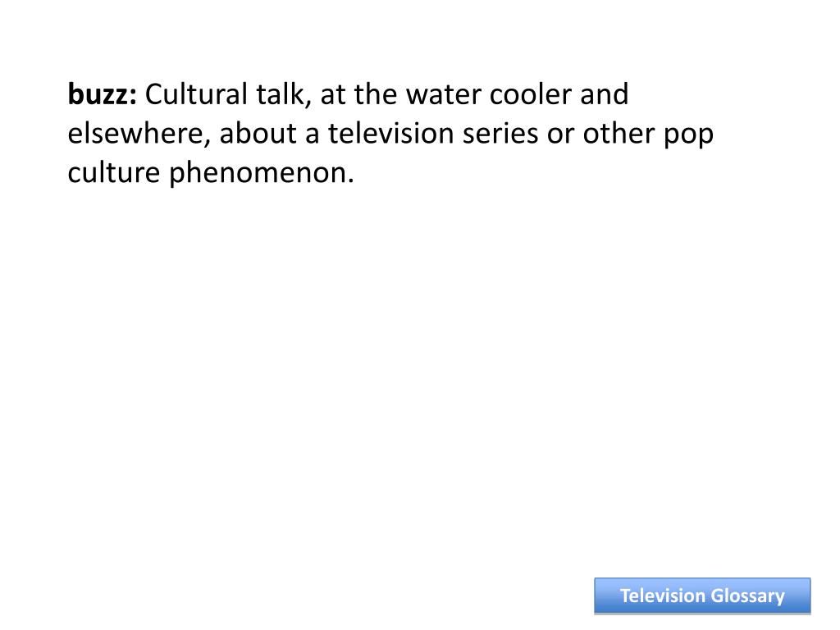Click the word 'elsewhere,' on the second line
840x630 pixels.
coord(139,134)
